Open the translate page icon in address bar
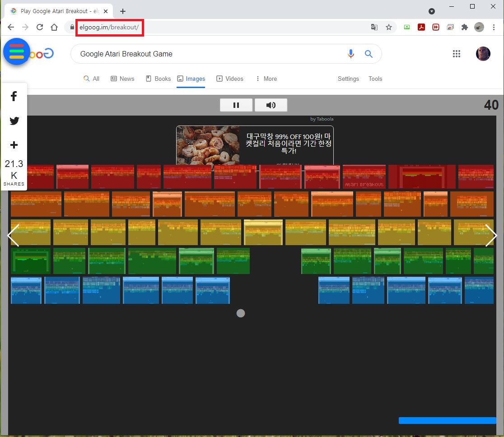The image size is (504, 437). point(374,27)
